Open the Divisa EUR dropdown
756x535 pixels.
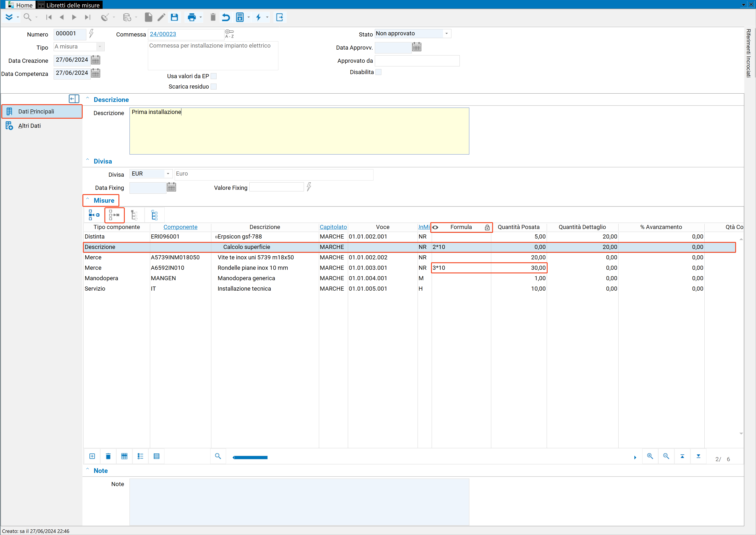[x=168, y=174]
